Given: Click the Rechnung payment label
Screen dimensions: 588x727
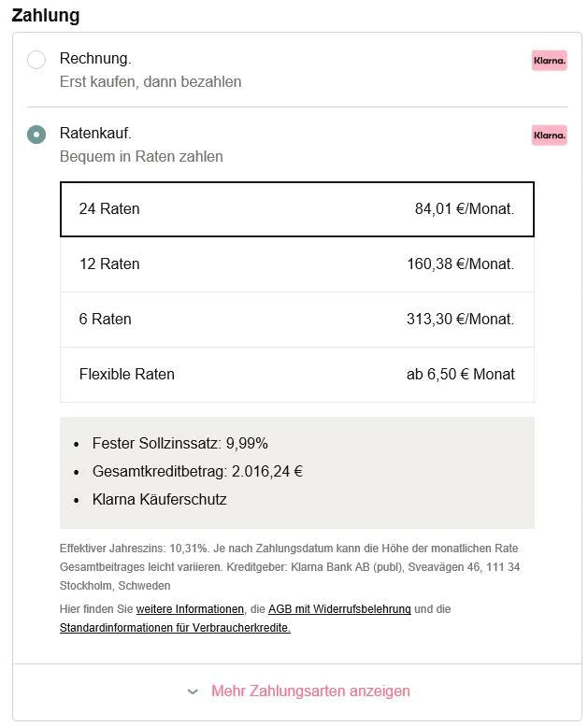Looking at the screenshot, I should click(95, 59).
